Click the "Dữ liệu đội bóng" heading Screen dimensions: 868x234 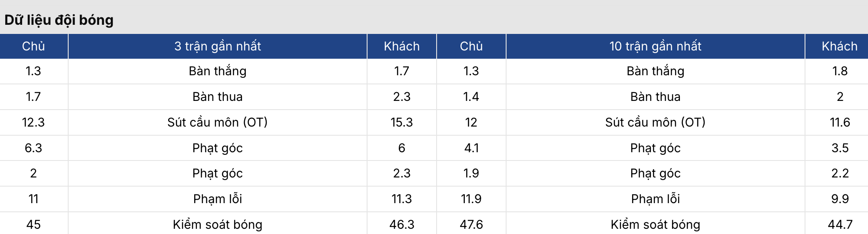pyautogui.click(x=59, y=20)
